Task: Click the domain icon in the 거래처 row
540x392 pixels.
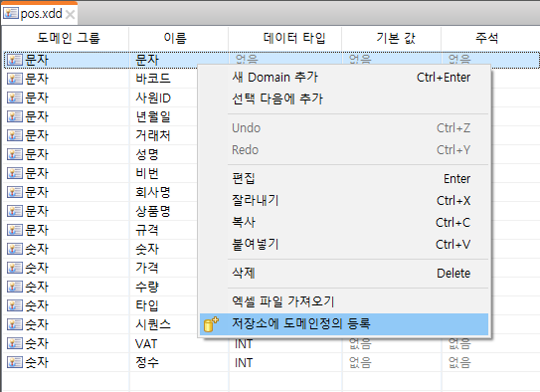Action: tap(15, 135)
